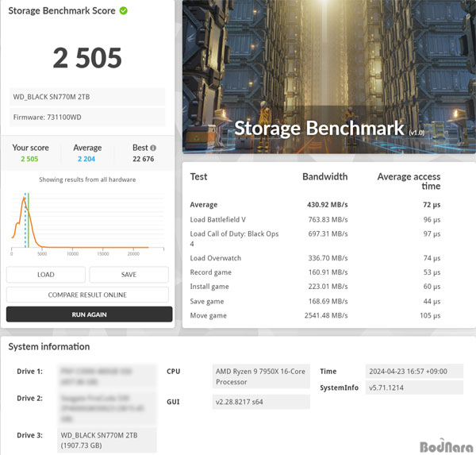Click the 697.31 MB/s bandwidth value
The width and height of the screenshot is (476, 455).
tap(328, 233)
